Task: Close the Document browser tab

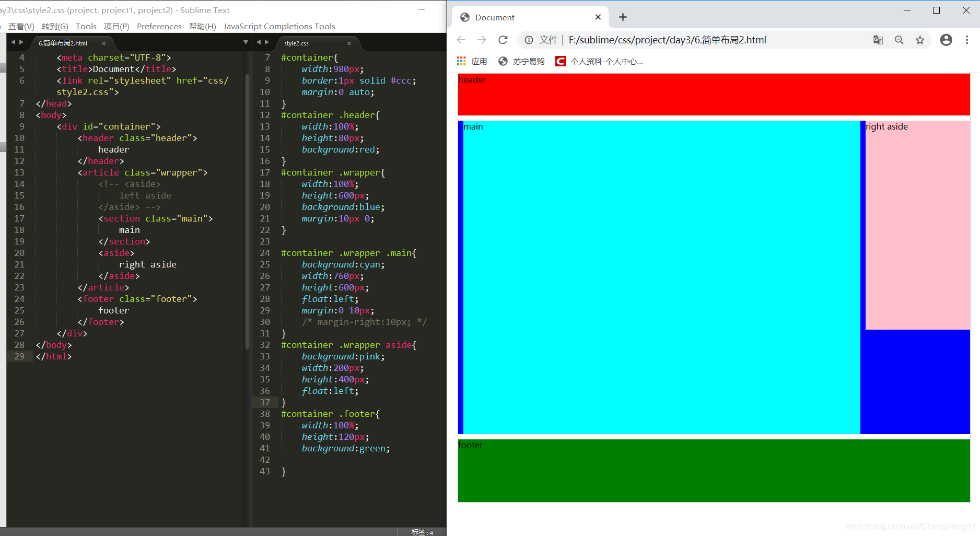Action: pyautogui.click(x=598, y=17)
